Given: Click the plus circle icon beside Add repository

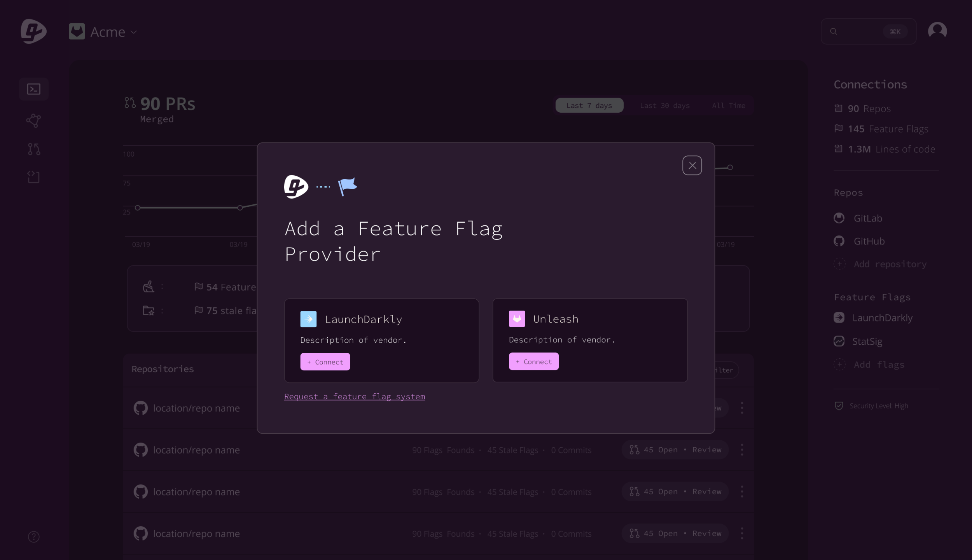Looking at the screenshot, I should point(839,264).
